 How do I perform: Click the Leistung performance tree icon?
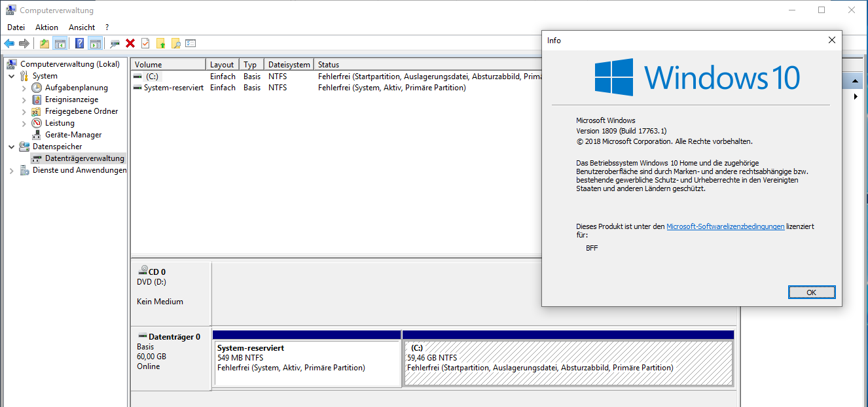tap(37, 123)
